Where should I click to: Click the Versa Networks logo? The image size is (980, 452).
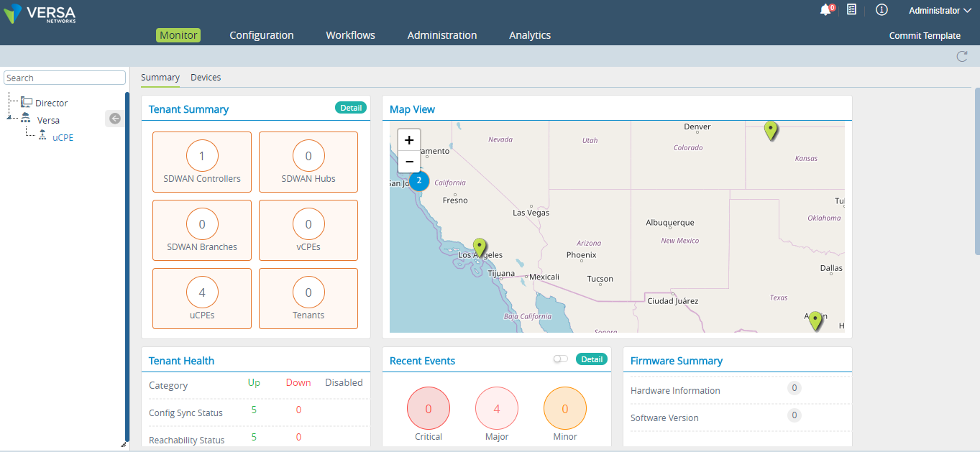coord(40,13)
